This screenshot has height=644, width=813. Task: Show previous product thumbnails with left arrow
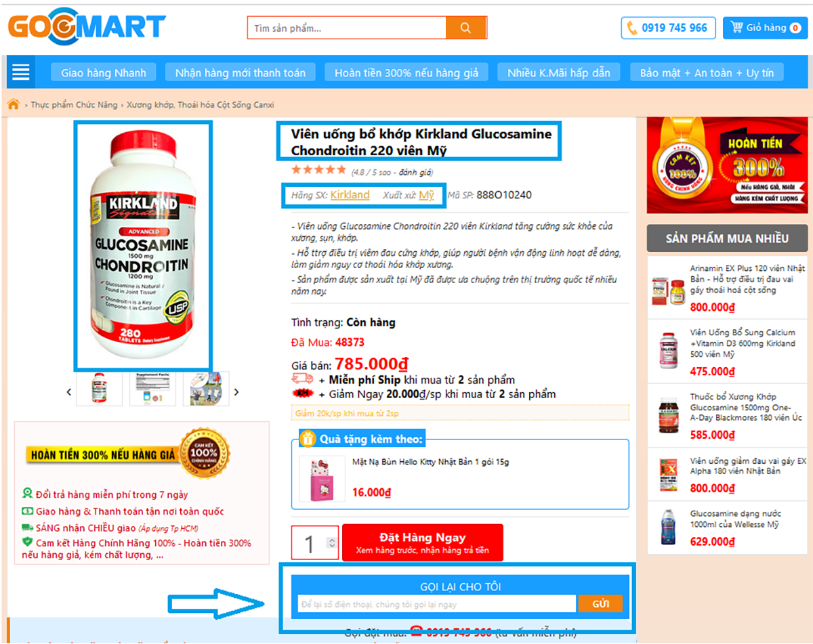coord(69,391)
